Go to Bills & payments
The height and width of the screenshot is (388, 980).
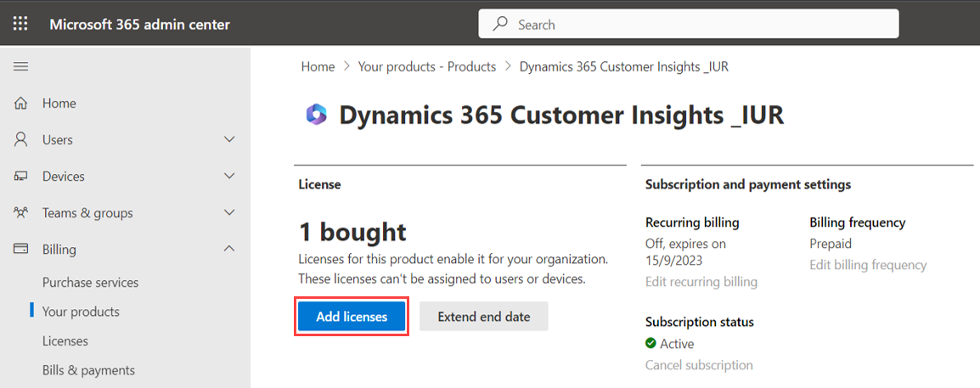pyautogui.click(x=88, y=370)
